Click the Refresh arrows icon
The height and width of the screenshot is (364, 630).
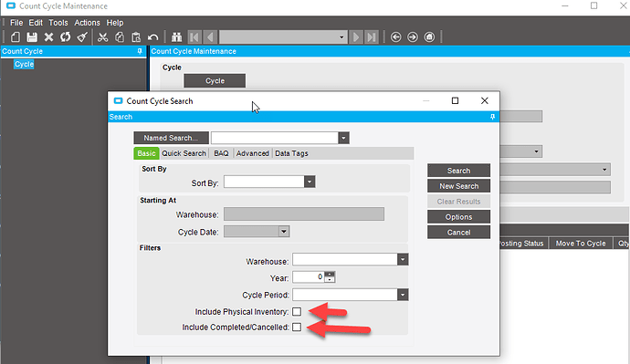65,37
